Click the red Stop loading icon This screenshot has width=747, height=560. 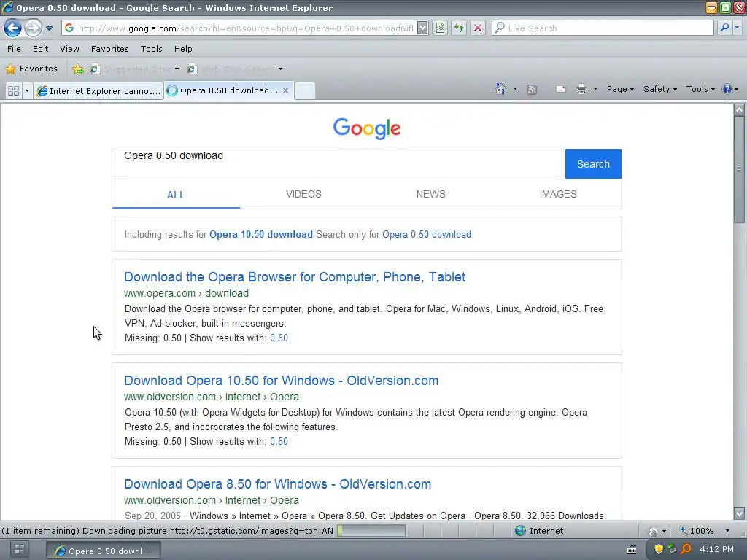pyautogui.click(x=477, y=28)
